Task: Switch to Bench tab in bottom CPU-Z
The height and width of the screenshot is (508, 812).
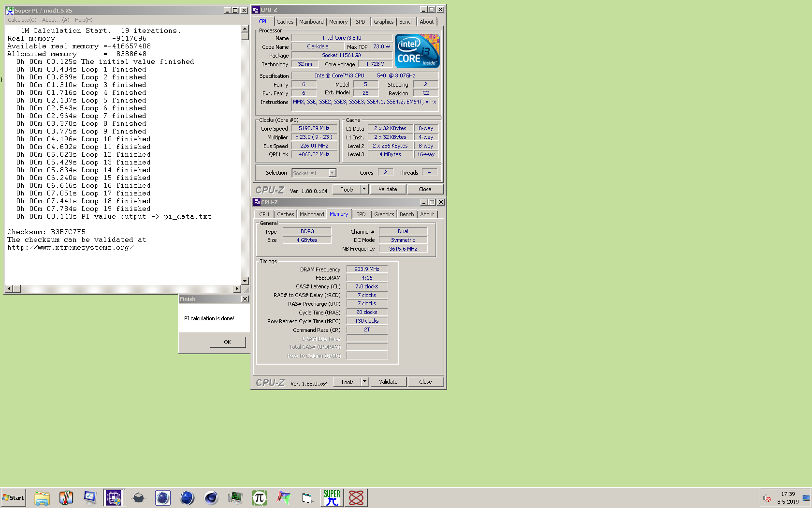Action: 407,214
